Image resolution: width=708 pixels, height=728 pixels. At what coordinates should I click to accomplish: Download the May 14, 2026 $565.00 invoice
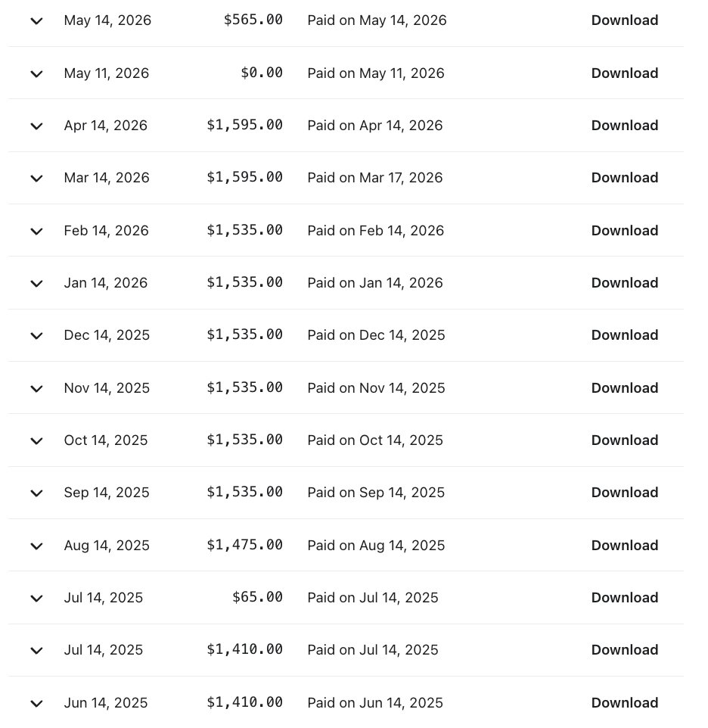pyautogui.click(x=625, y=20)
